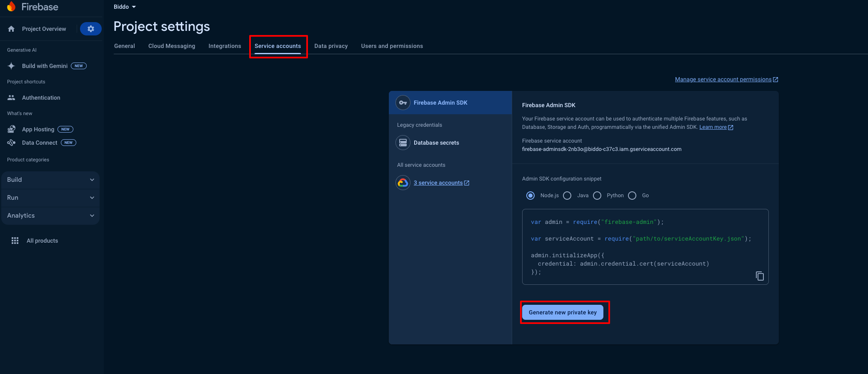This screenshot has width=868, height=374.
Task: Click external-link icon beside Learn more
Action: click(730, 128)
